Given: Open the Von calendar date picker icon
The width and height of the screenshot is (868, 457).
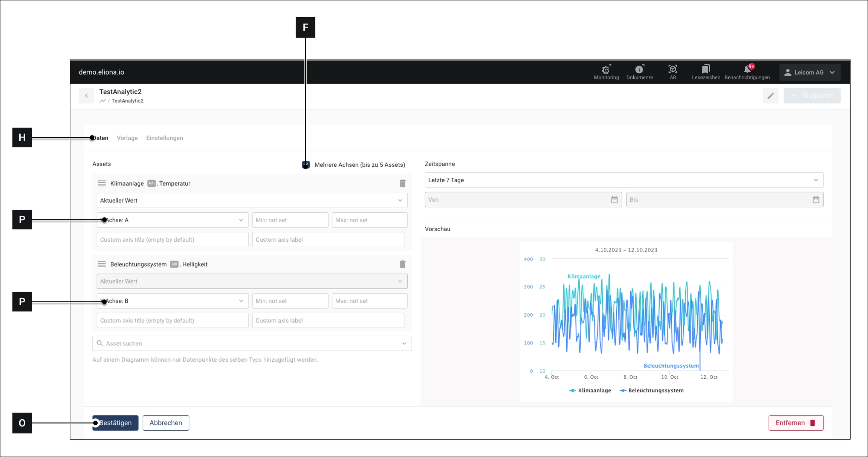Looking at the screenshot, I should click(x=614, y=200).
